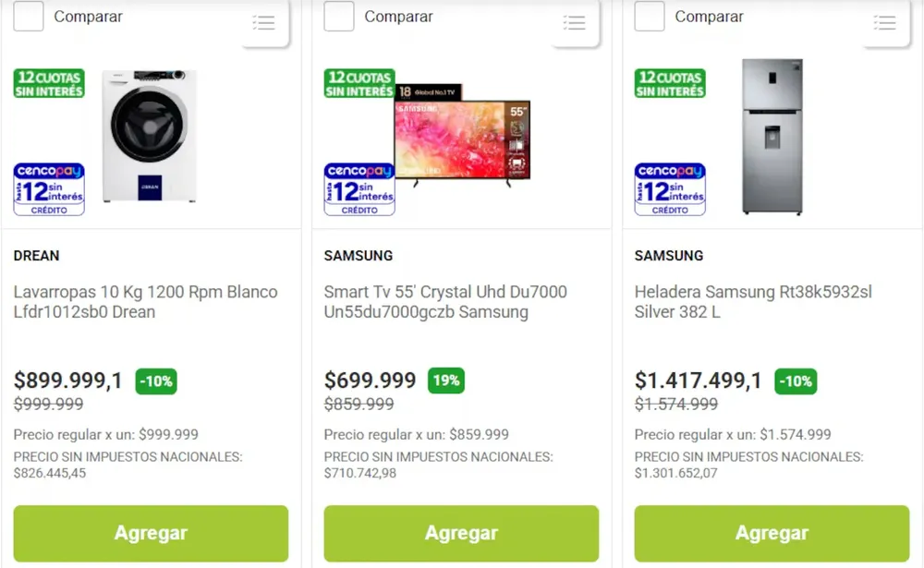Open Lavarropas 10 Kg Drean product title

tap(145, 302)
